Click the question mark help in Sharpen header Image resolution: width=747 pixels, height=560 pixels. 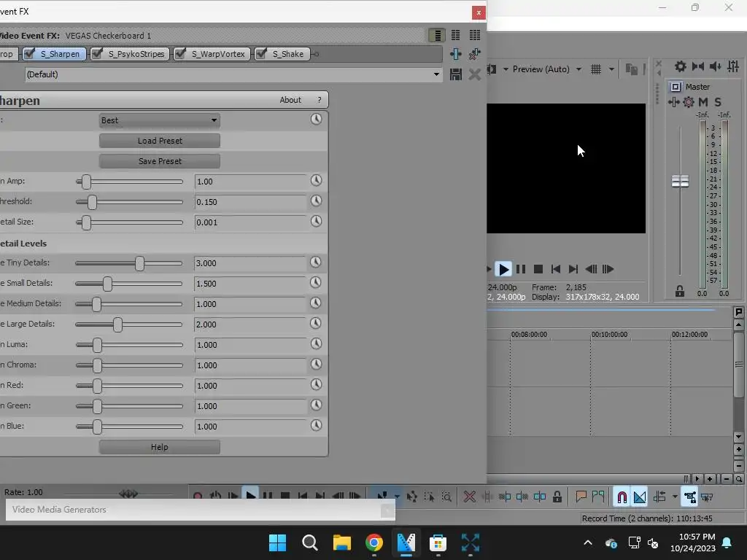[320, 100]
